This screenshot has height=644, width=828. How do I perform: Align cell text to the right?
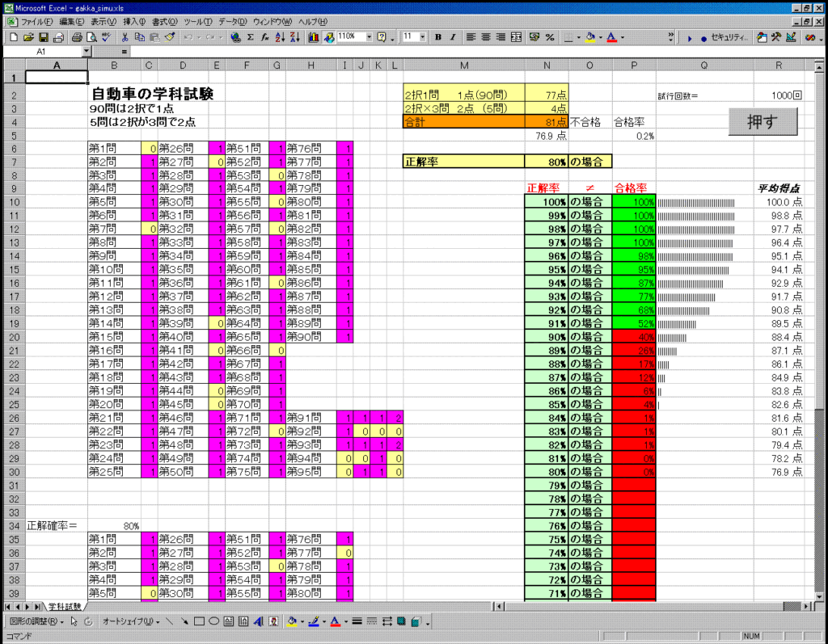pyautogui.click(x=501, y=37)
